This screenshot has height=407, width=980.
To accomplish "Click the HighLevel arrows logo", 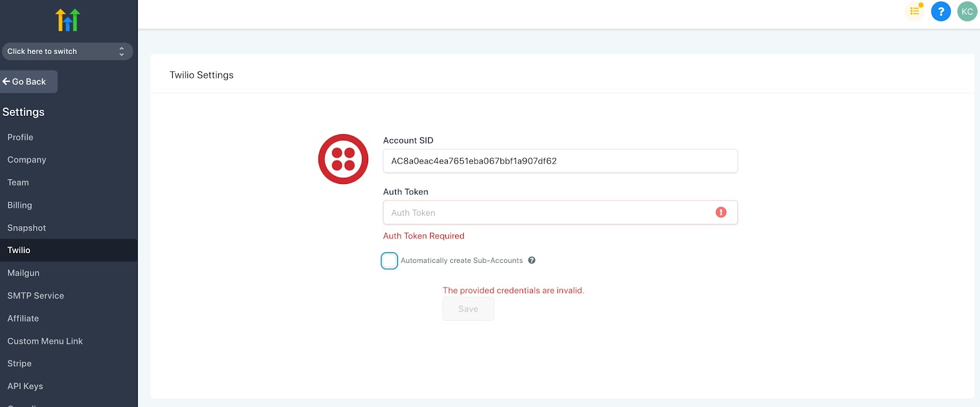I will [68, 20].
